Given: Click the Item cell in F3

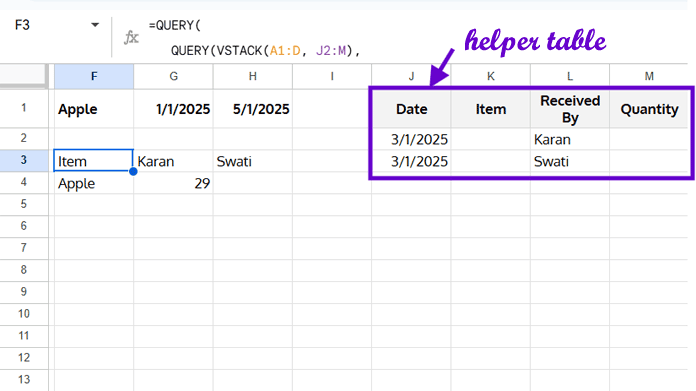Looking at the screenshot, I should coord(94,161).
